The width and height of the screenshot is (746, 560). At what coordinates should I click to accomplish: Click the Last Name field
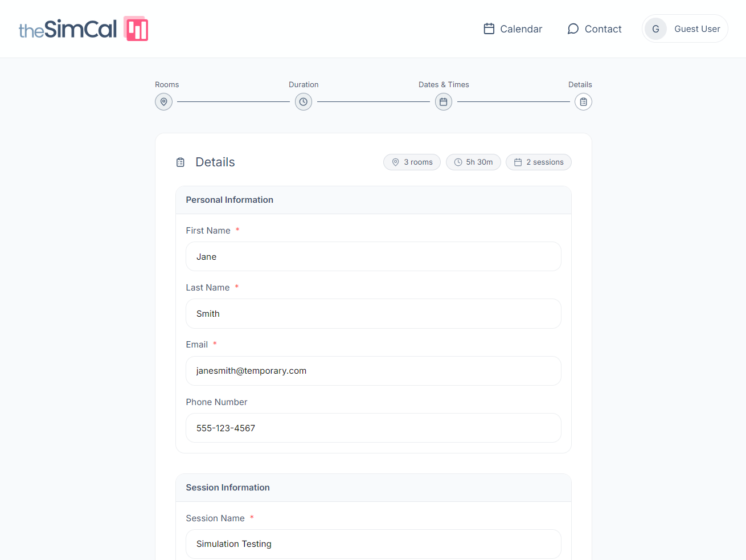(374, 313)
